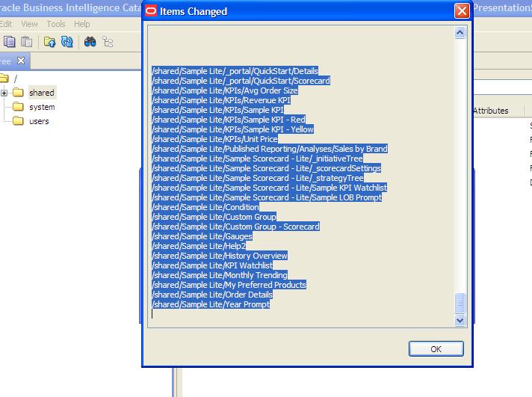Click the Custom Group - Scorecard line
This screenshot has width=532, height=397.
(236, 227)
